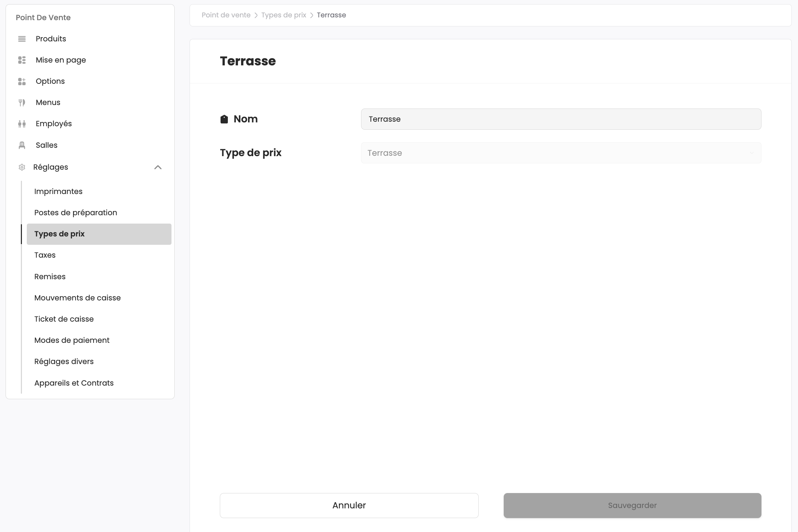Click the Produits list icon
The image size is (798, 532).
22,39
